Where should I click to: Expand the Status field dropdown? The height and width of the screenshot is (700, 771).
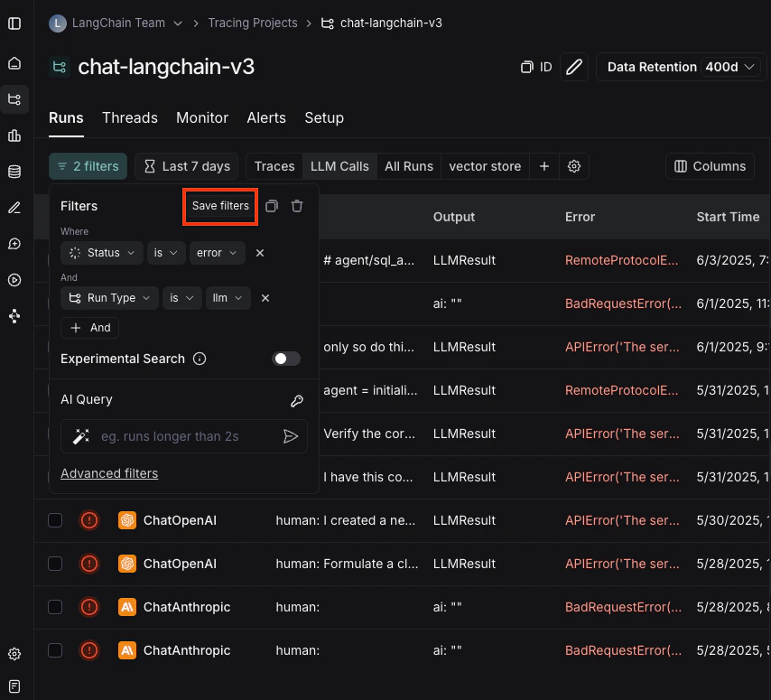tap(102, 253)
